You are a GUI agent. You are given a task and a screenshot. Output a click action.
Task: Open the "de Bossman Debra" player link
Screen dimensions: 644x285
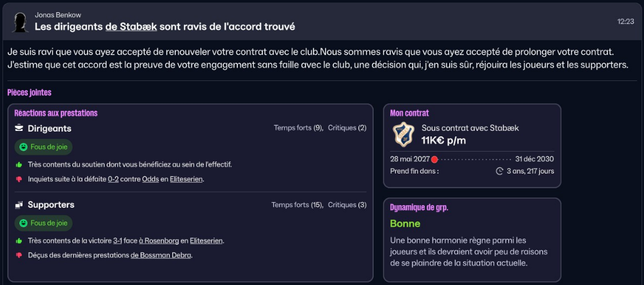tap(161, 255)
